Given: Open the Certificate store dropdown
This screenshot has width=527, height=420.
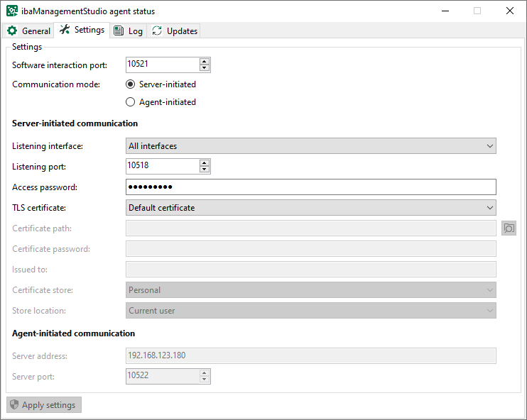Looking at the screenshot, I should coord(310,290).
